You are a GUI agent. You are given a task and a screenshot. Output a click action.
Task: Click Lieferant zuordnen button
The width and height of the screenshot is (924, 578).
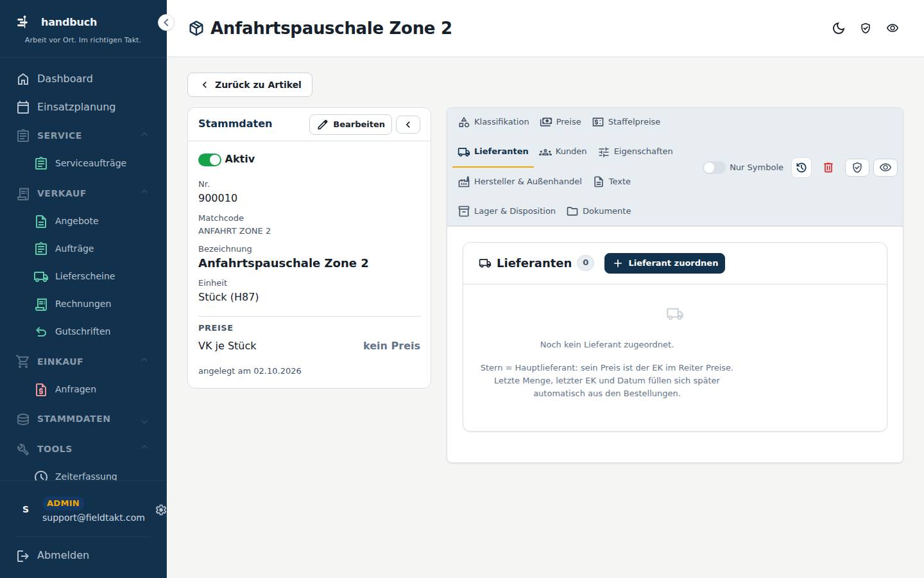click(x=665, y=263)
